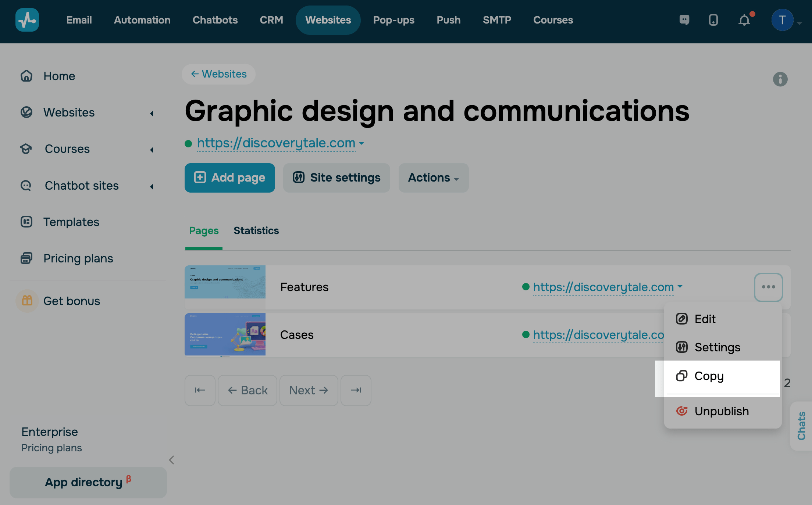Jump to last page pagination arrow
This screenshot has height=505, width=812.
click(356, 390)
